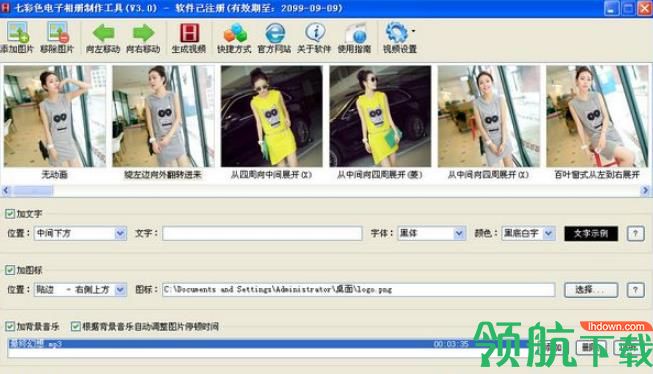Click the thumbnail strip right scroll arrow
The image size is (653, 374).
(x=645, y=191)
